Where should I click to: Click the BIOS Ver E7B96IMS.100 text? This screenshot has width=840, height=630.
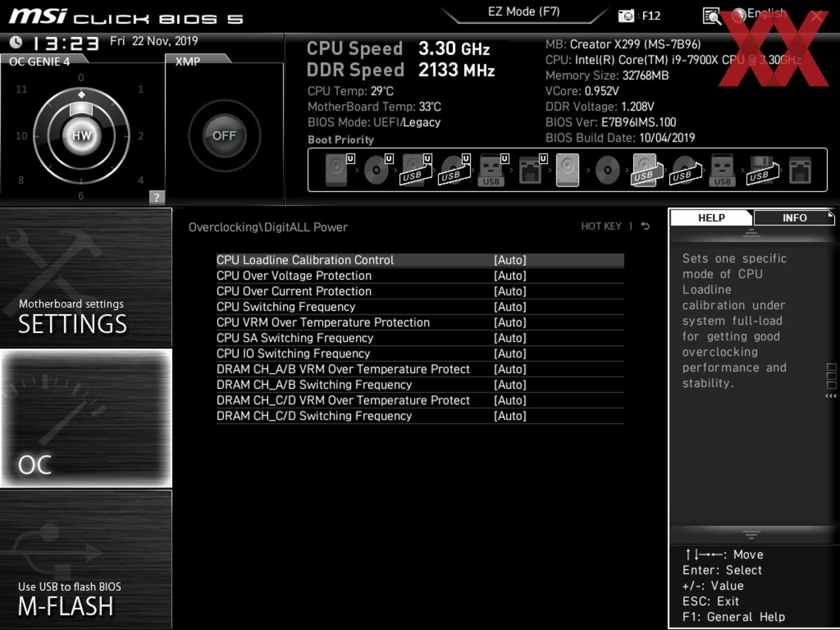tap(610, 122)
